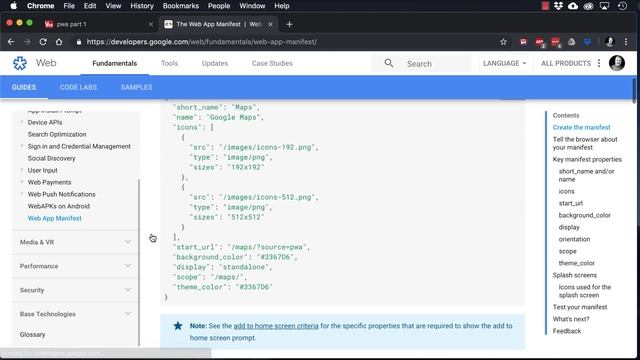Click the Google Web logo icon

pos(20,63)
